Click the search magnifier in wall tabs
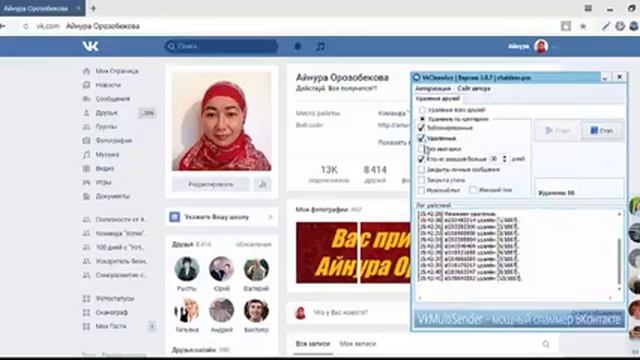This screenshot has width=640, height=360. click(546, 344)
